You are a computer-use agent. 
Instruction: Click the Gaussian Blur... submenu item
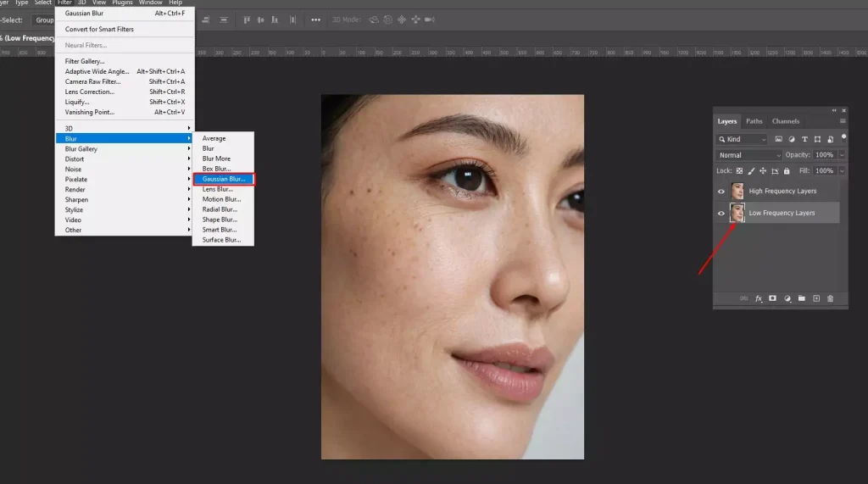[224, 179]
